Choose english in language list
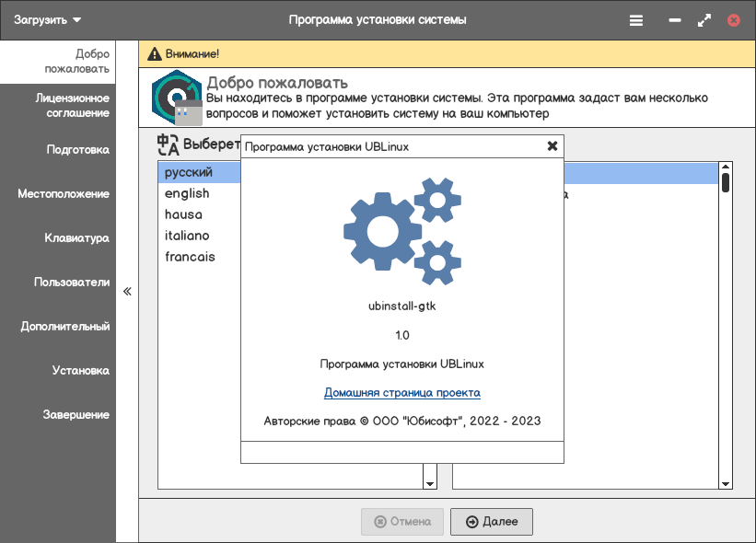 [x=200, y=193]
